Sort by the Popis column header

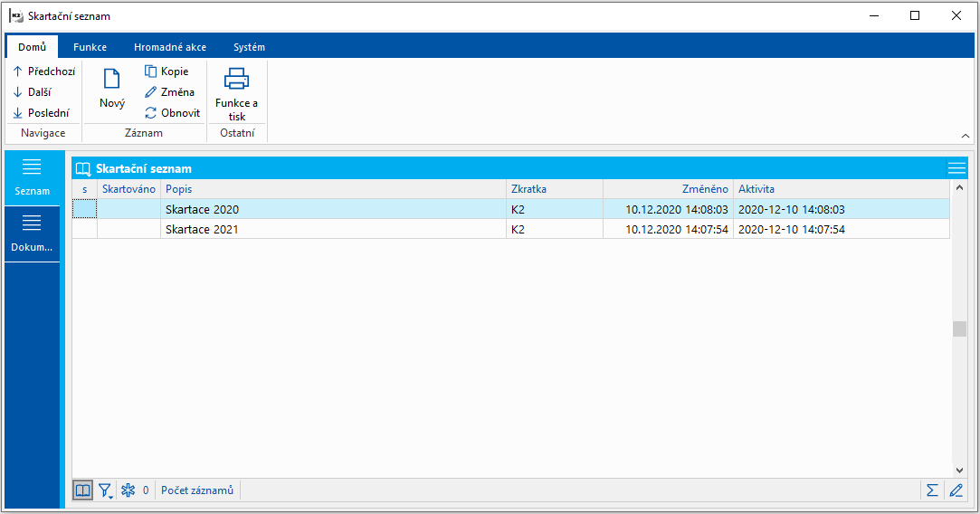pyautogui.click(x=333, y=189)
